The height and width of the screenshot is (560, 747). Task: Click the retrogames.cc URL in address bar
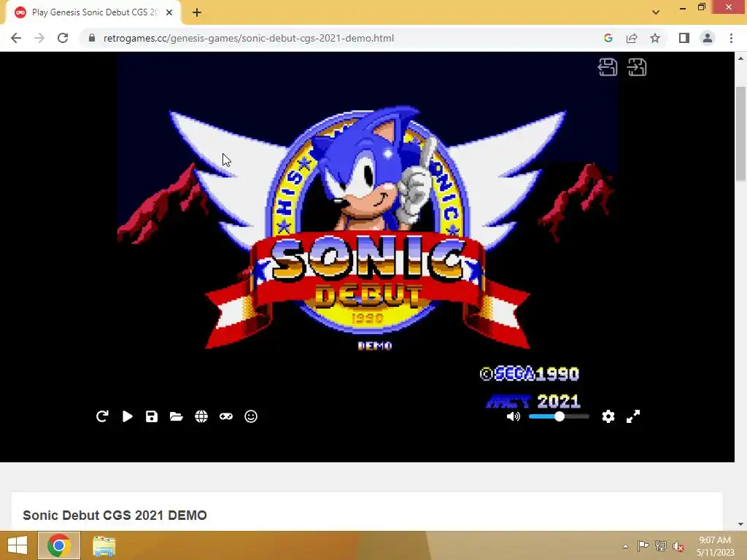pos(248,38)
